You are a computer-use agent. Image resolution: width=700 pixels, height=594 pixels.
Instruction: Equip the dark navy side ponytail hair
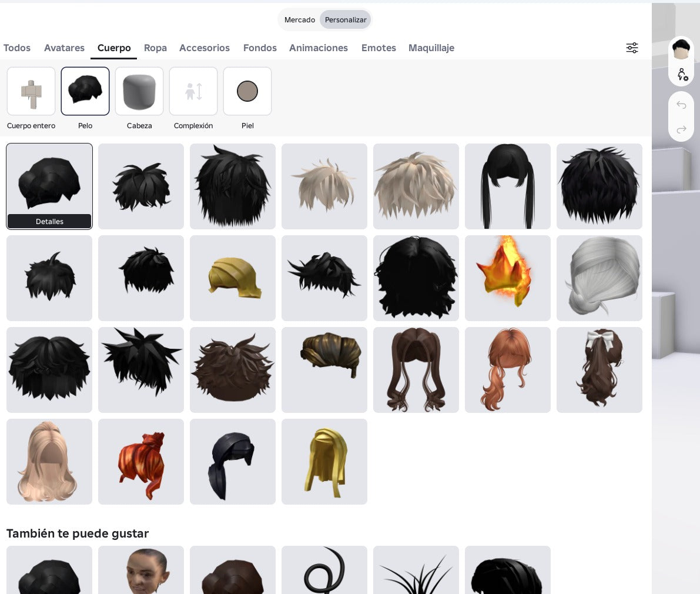pos(233,462)
